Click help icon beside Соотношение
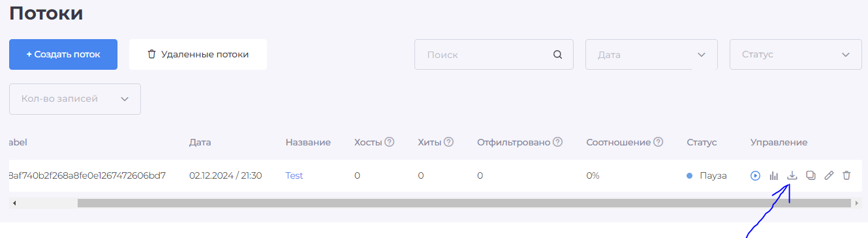 pyautogui.click(x=659, y=142)
